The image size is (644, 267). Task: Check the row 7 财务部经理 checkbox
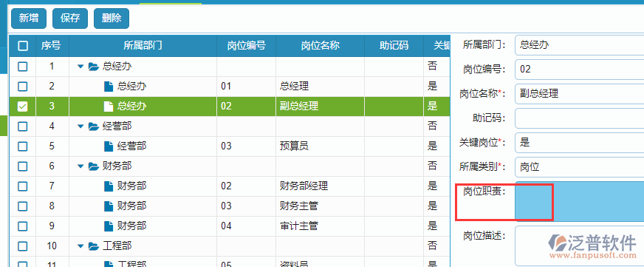pos(23,186)
